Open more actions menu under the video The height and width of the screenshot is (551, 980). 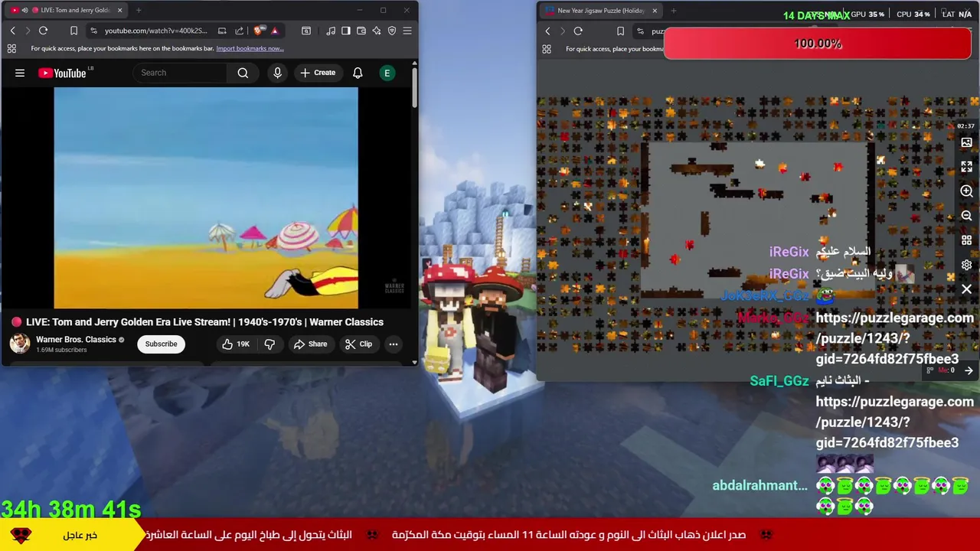(x=394, y=344)
